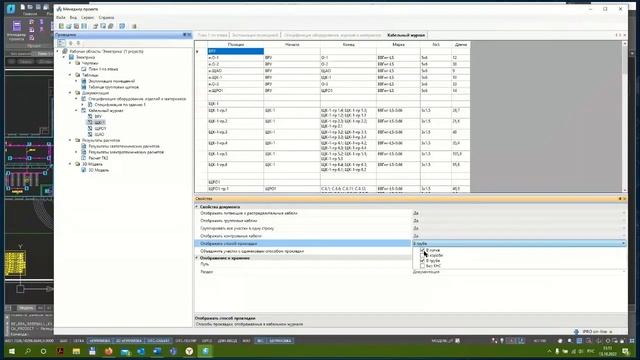Click the ЩРО1 cable journal icon in tree
The height and width of the screenshot is (360, 640).
90,128
